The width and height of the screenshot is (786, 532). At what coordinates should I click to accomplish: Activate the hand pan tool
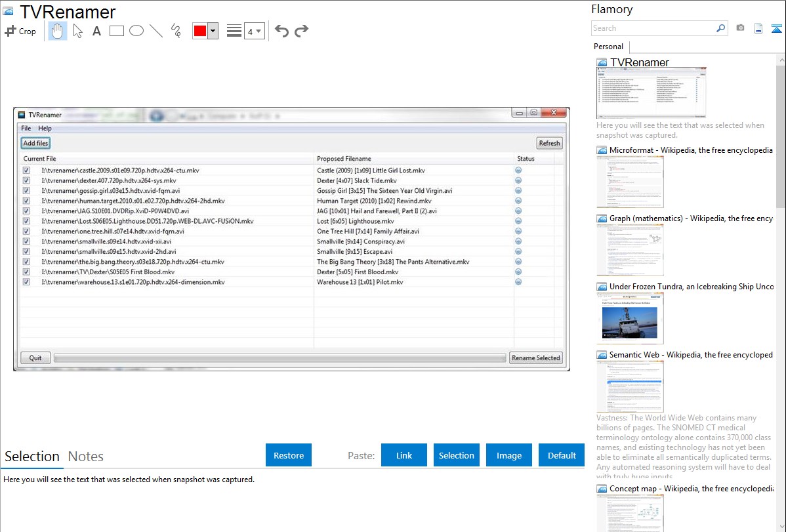(x=58, y=31)
